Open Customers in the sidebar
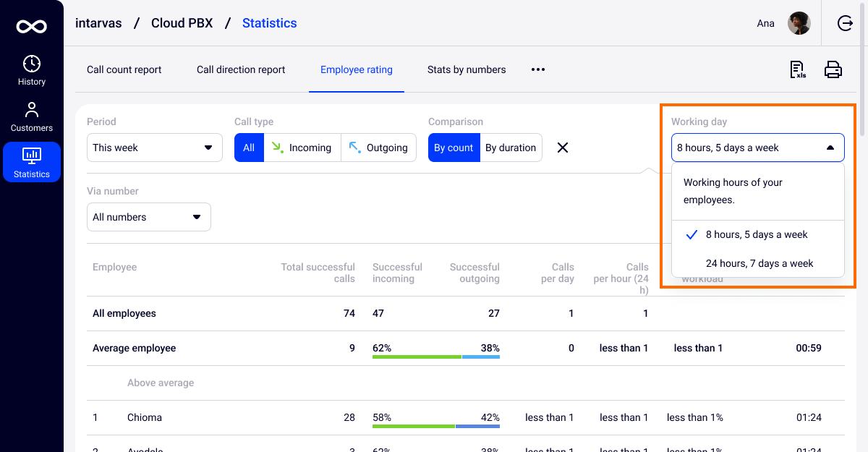 tap(31, 117)
